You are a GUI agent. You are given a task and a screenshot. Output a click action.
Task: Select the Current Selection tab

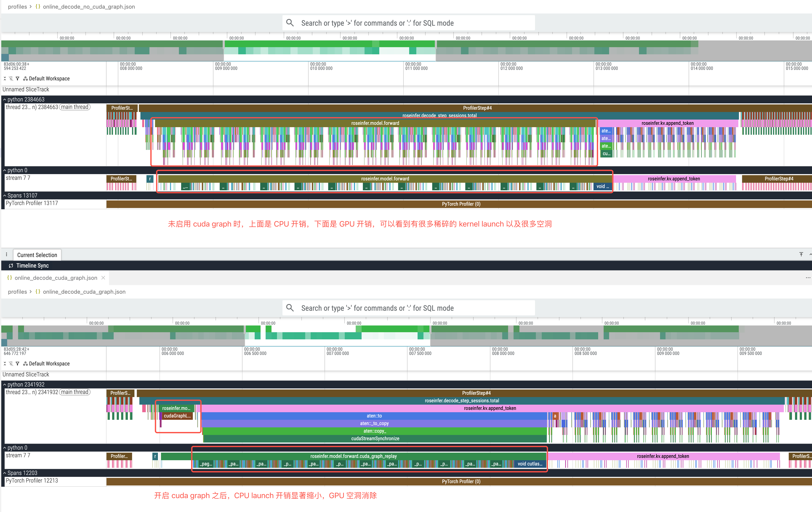[37, 255]
